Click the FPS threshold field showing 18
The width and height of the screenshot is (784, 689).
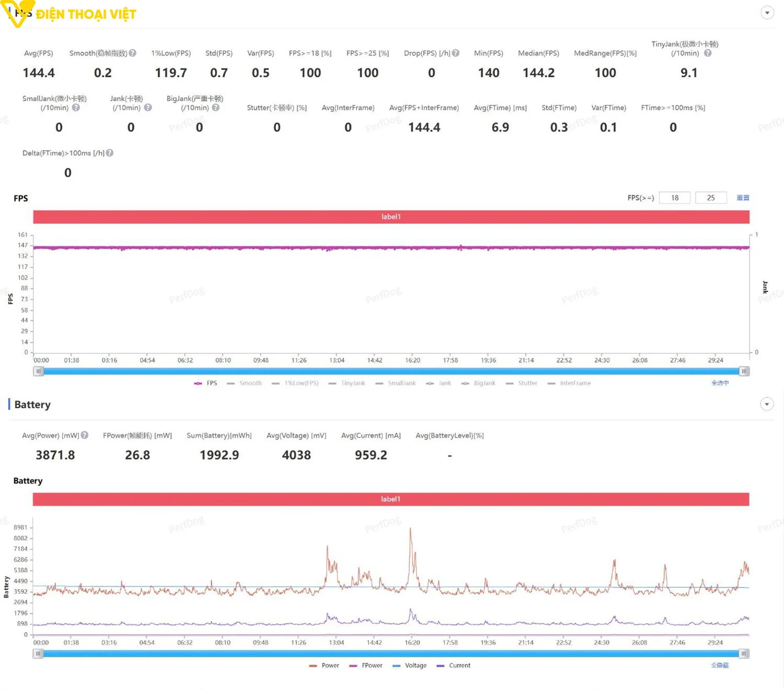675,198
